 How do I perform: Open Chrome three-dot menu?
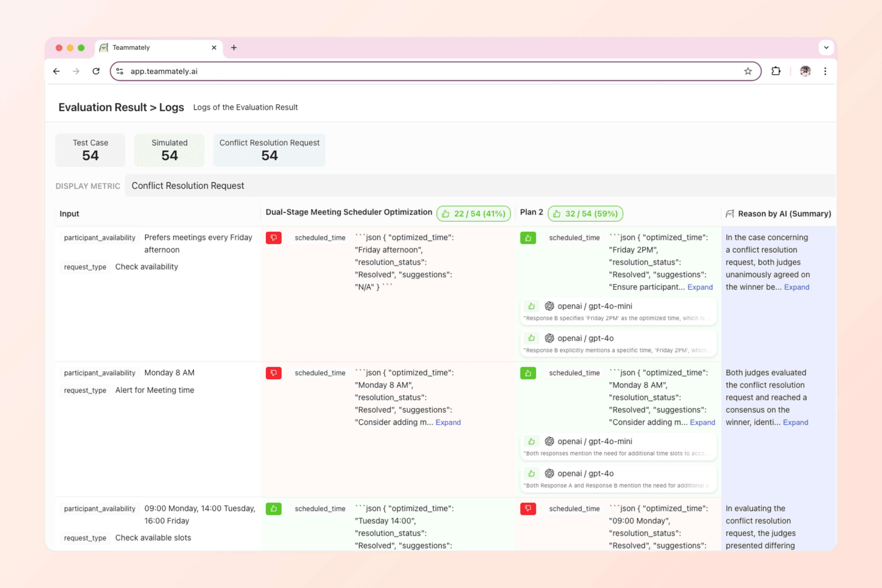coord(825,71)
